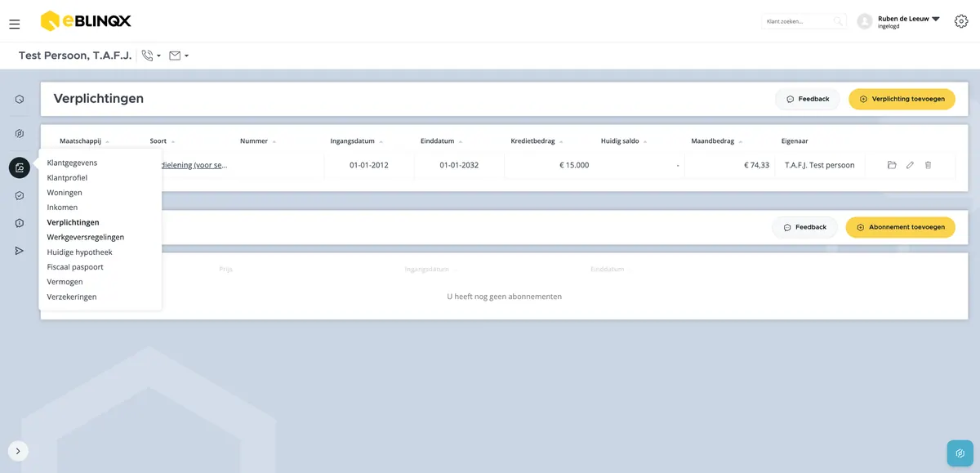Viewport: 980px width, 473px height.
Task: Click the eBlinqx logo
Action: coord(86,20)
